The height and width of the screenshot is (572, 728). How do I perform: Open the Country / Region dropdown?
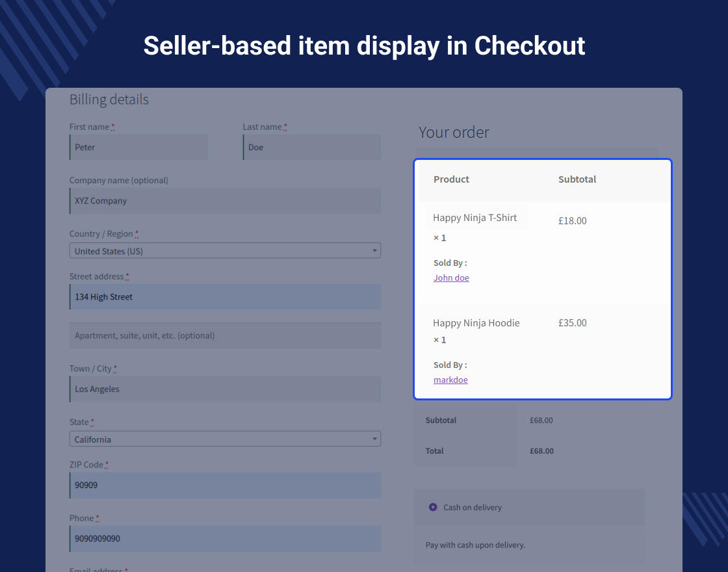coord(224,250)
